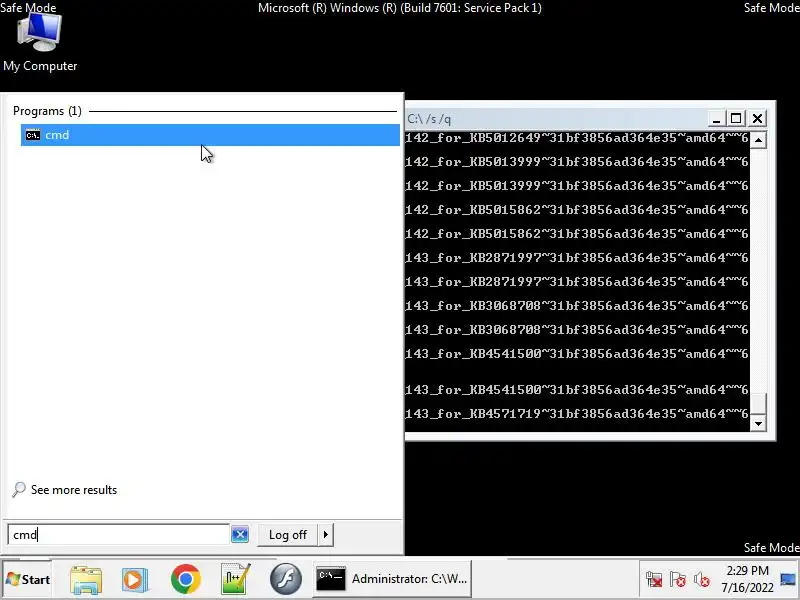Launch cmd from Programs results
Viewport: 800px width, 600px height.
click(x=210, y=135)
